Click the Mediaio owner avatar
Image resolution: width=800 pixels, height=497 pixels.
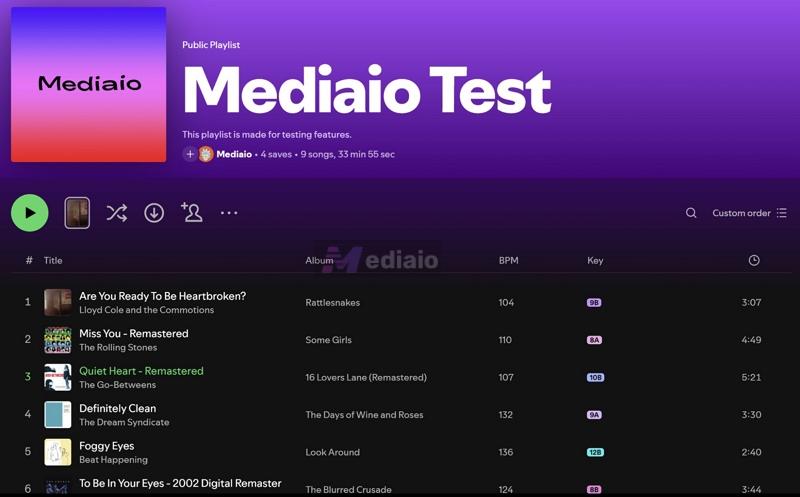point(206,154)
